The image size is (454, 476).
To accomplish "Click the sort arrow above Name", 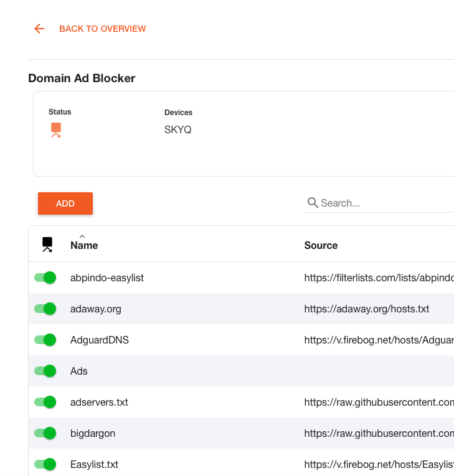I will (82, 236).
